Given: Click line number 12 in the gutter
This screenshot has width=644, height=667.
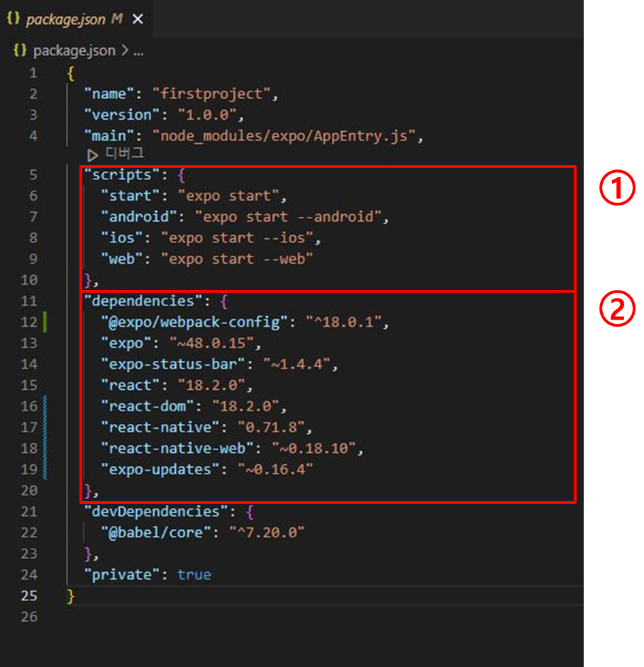Looking at the screenshot, I should (x=29, y=322).
